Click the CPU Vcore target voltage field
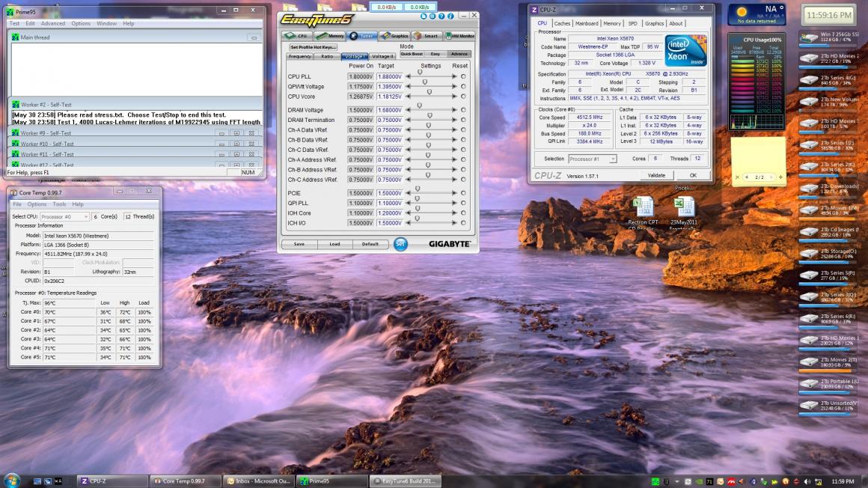This screenshot has width=868, height=488. 390,97
